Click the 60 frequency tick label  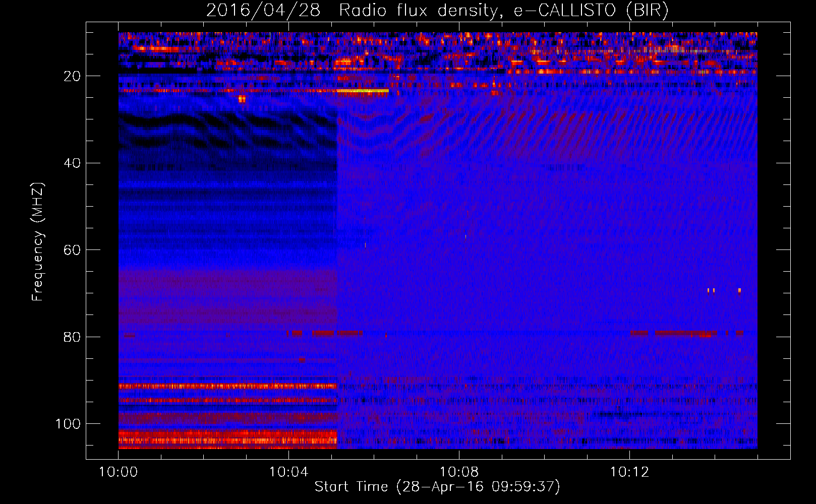click(x=72, y=250)
